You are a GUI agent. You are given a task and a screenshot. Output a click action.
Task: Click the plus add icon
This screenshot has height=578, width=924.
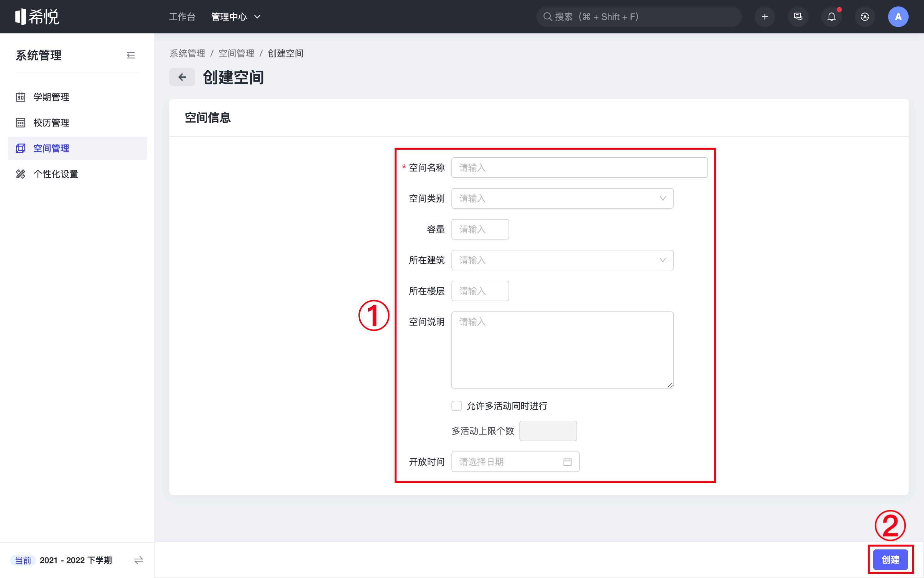pos(765,17)
